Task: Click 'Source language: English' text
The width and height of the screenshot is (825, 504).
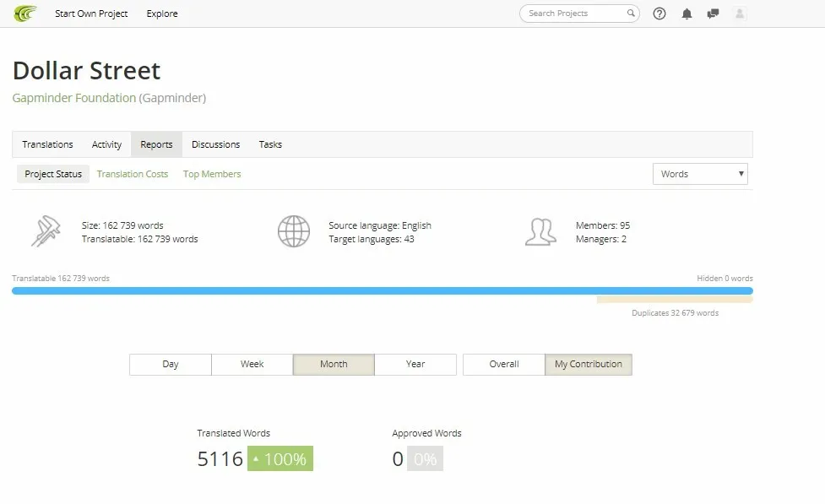Action: click(x=380, y=225)
